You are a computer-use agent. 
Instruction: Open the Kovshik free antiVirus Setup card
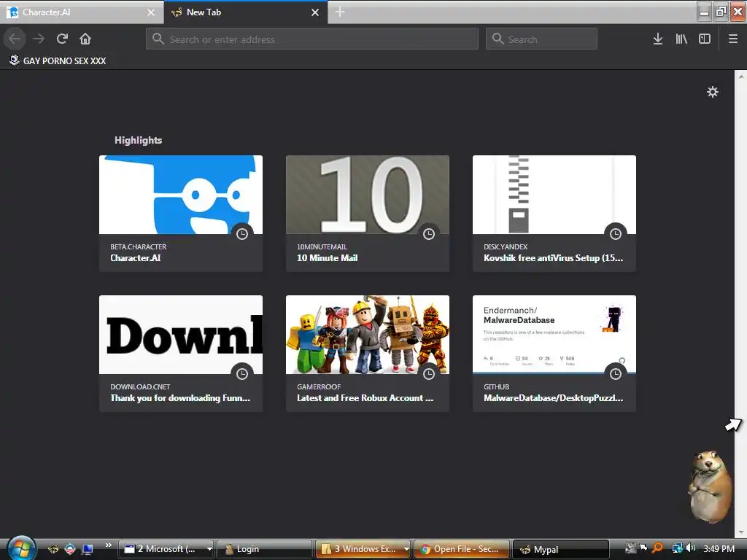coord(554,214)
